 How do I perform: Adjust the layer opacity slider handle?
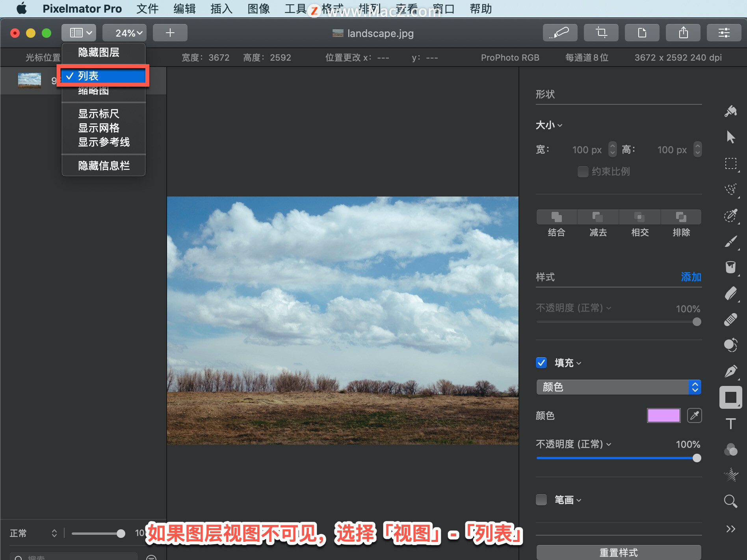pos(121,534)
